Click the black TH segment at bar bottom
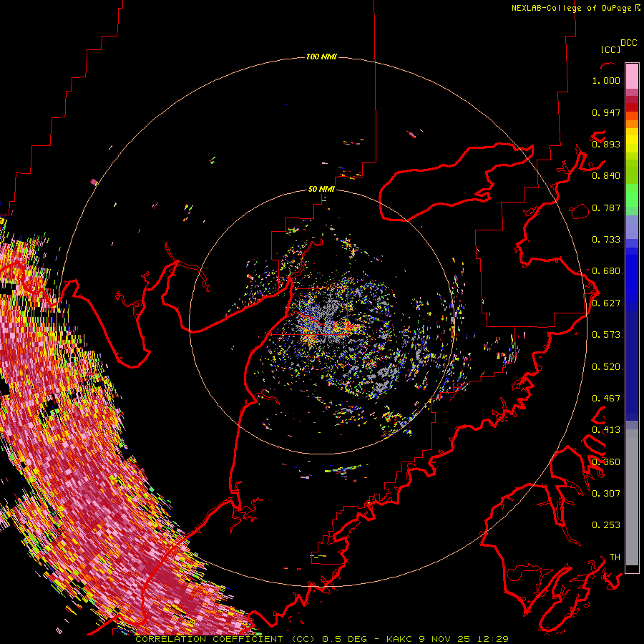644x644 pixels. (x=632, y=569)
